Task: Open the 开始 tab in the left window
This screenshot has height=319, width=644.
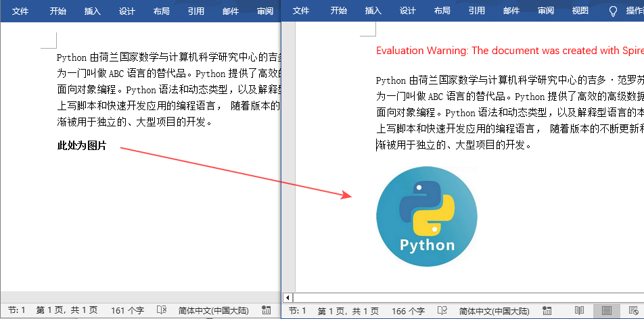Action: tap(58, 11)
